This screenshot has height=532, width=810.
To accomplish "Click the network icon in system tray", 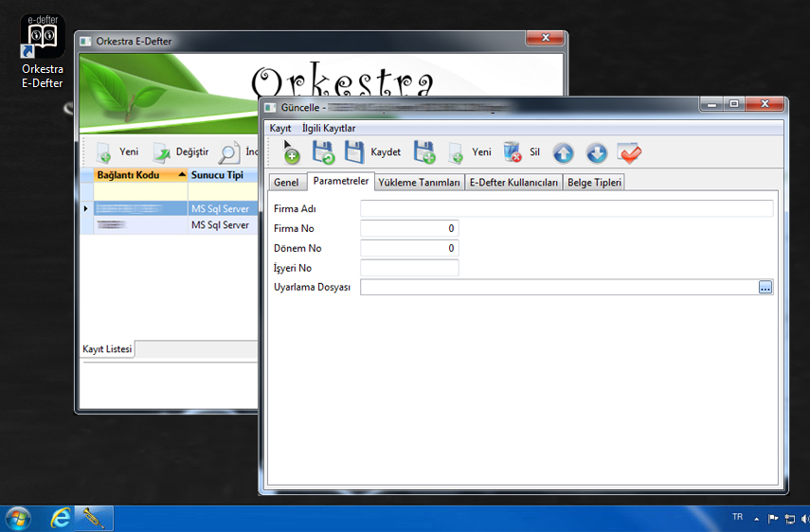I will point(790,519).
